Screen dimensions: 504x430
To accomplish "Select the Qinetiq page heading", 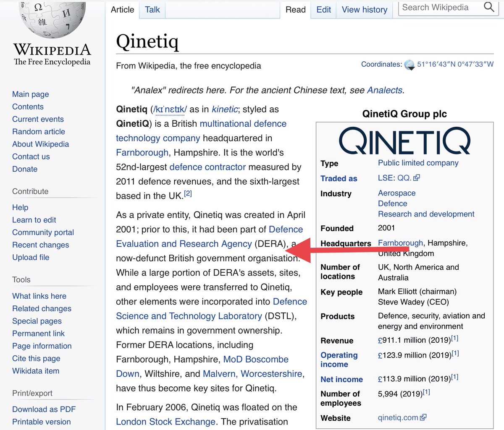I will [147, 42].
